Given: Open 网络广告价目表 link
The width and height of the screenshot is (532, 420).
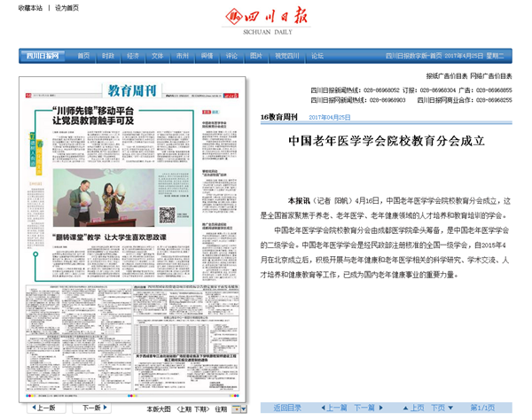Looking at the screenshot, I should (491, 76).
